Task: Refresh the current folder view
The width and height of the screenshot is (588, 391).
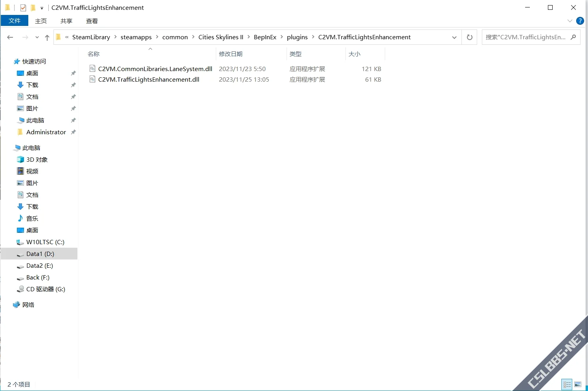Action: coord(469,37)
